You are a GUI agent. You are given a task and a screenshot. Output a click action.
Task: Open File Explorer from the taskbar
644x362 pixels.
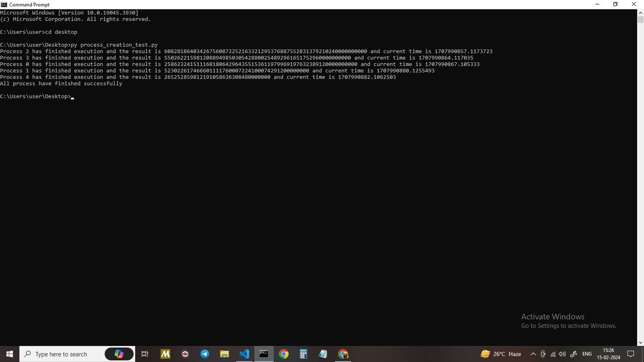point(224,354)
